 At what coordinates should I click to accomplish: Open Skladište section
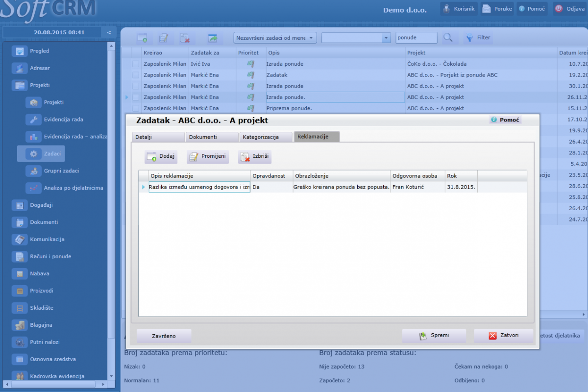coord(33,308)
